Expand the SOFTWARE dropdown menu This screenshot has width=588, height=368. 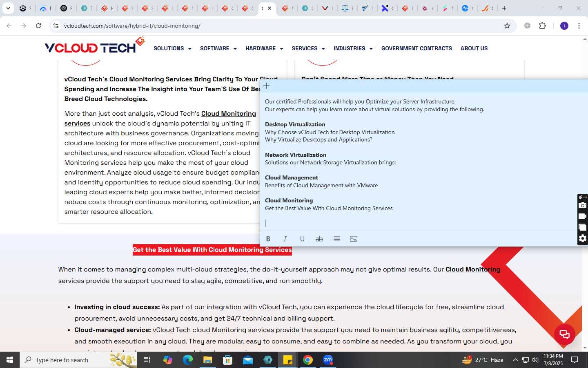(218, 48)
